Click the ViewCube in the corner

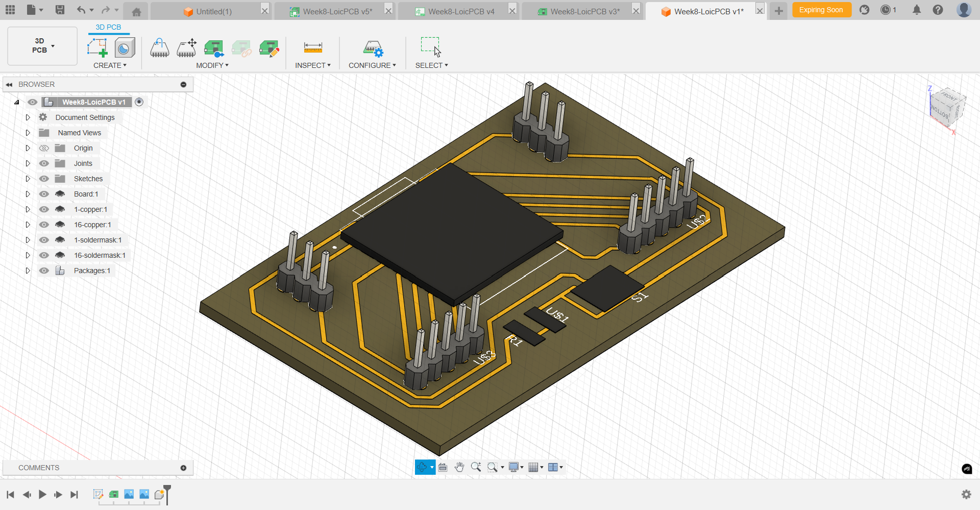(946, 108)
